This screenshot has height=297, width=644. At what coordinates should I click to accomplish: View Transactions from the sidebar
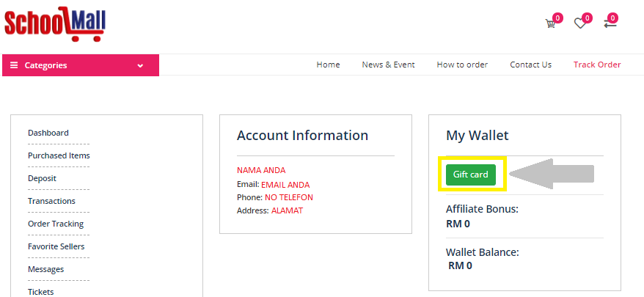click(51, 201)
